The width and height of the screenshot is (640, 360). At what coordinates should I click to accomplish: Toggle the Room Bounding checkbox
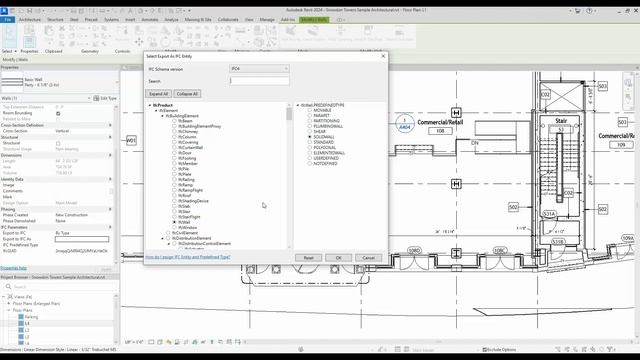pos(58,113)
